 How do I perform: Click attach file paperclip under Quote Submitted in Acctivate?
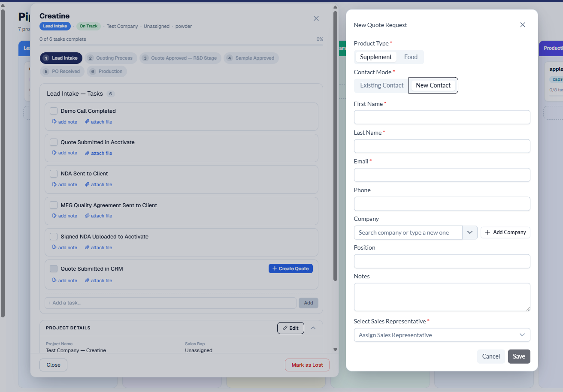(x=87, y=153)
